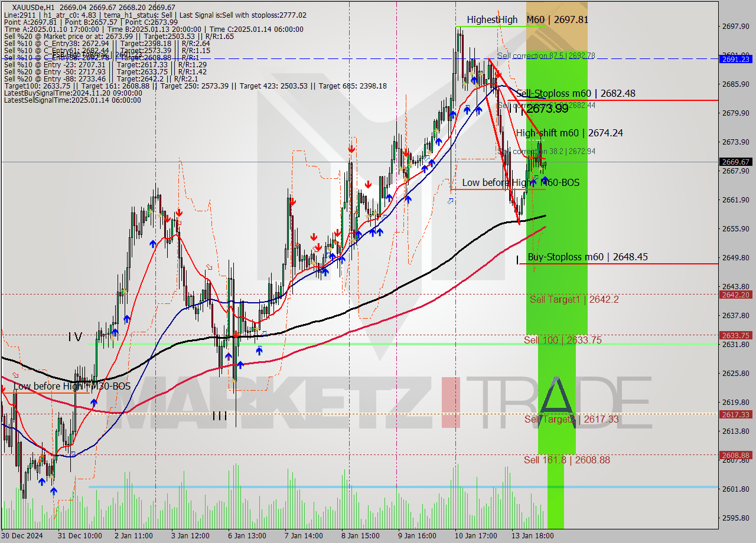Click the 2595.80 price scale value
The width and height of the screenshot is (756, 543).
point(735,518)
